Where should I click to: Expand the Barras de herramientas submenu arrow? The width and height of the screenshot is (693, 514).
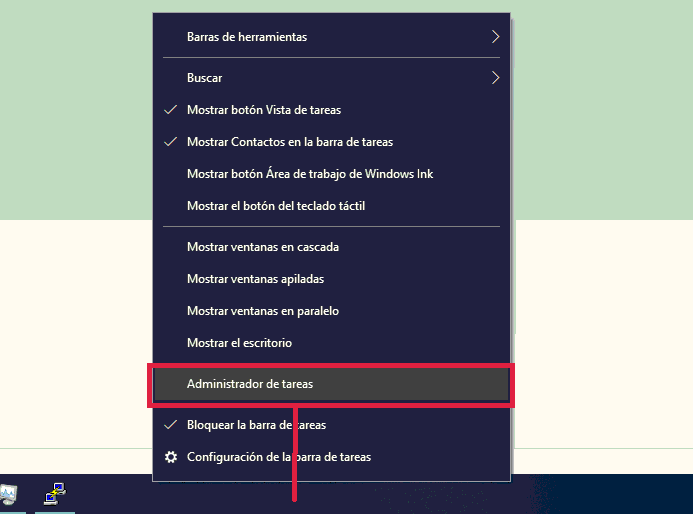tap(495, 37)
